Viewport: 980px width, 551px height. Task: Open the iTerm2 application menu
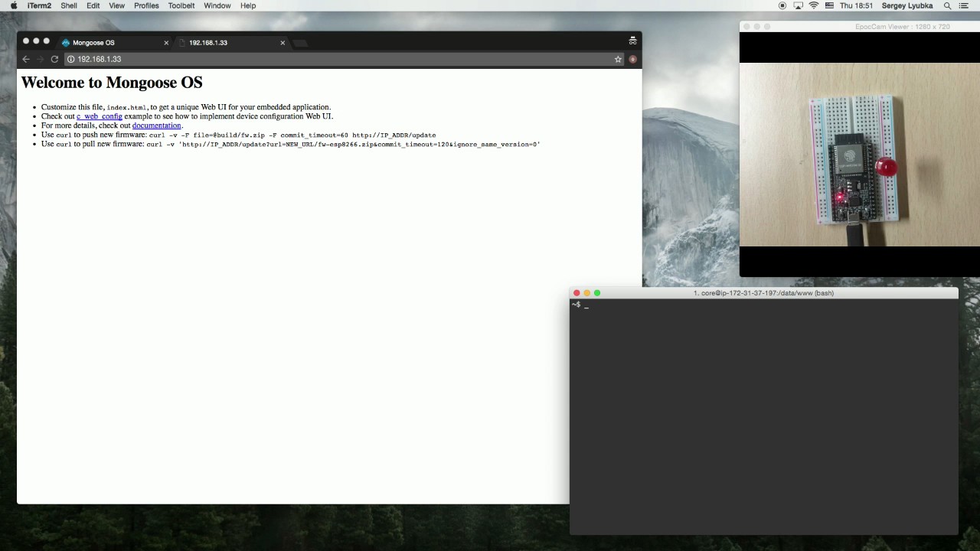click(x=39, y=5)
